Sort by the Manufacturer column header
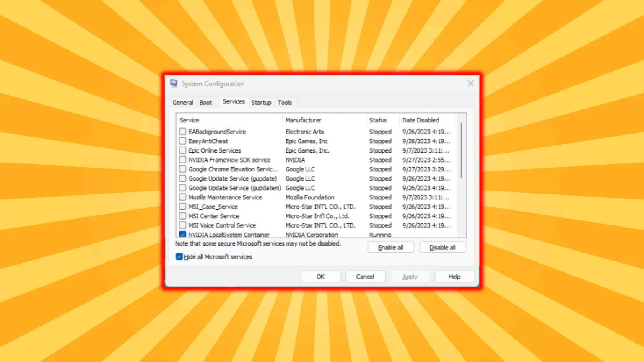644x362 pixels. tap(324, 120)
